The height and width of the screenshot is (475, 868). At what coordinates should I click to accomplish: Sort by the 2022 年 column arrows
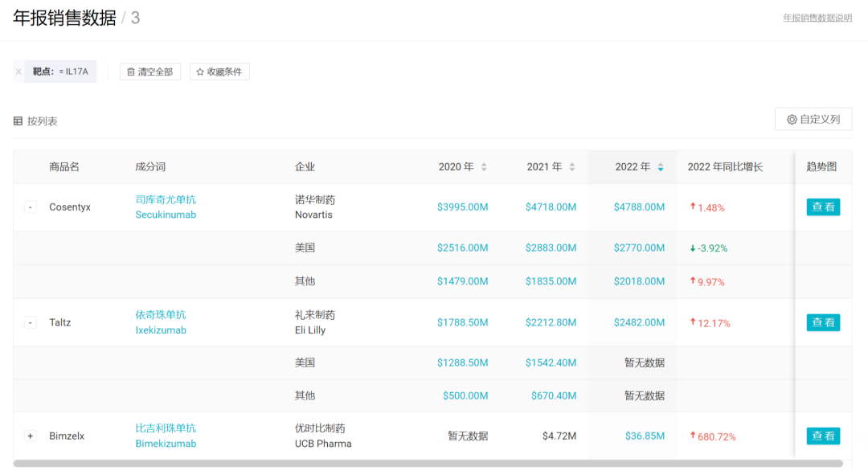point(661,166)
